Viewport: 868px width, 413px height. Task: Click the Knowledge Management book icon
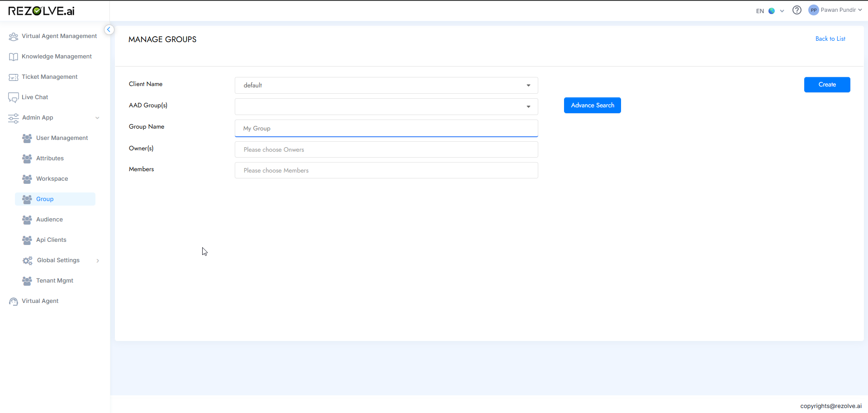(14, 57)
